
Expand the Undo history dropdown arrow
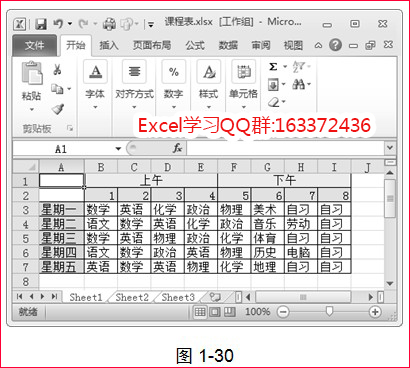[70, 24]
